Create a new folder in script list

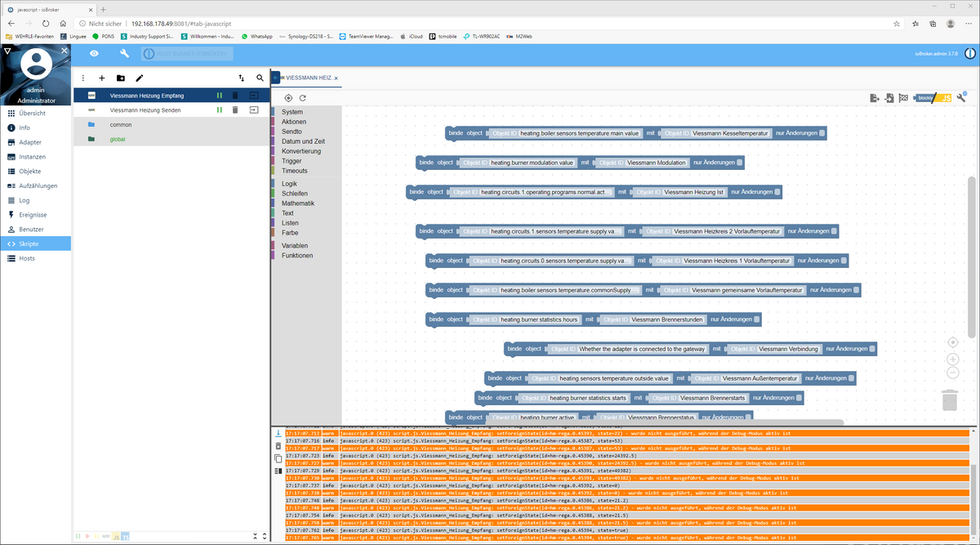pyautogui.click(x=121, y=78)
